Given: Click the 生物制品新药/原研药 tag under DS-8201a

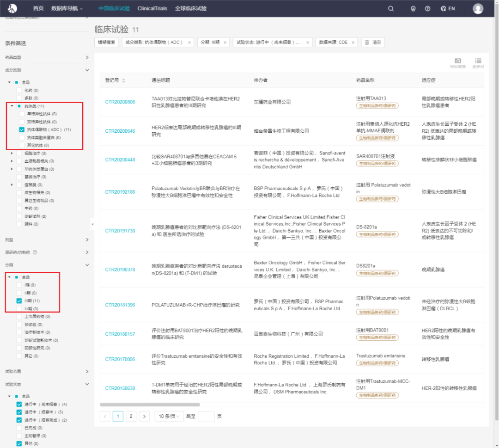Looking at the screenshot, I should 377,234.
